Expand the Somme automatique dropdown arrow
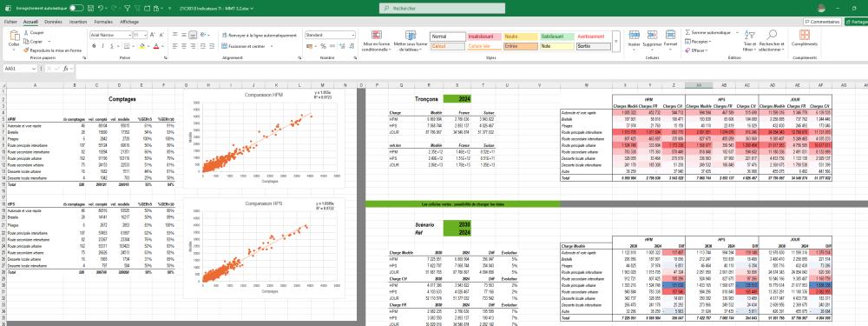The width and height of the screenshot is (868, 326). 737,33
